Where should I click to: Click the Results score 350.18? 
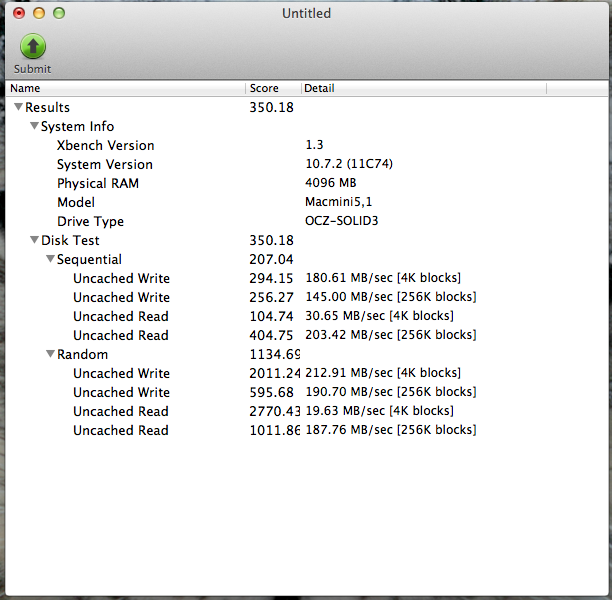(x=271, y=107)
